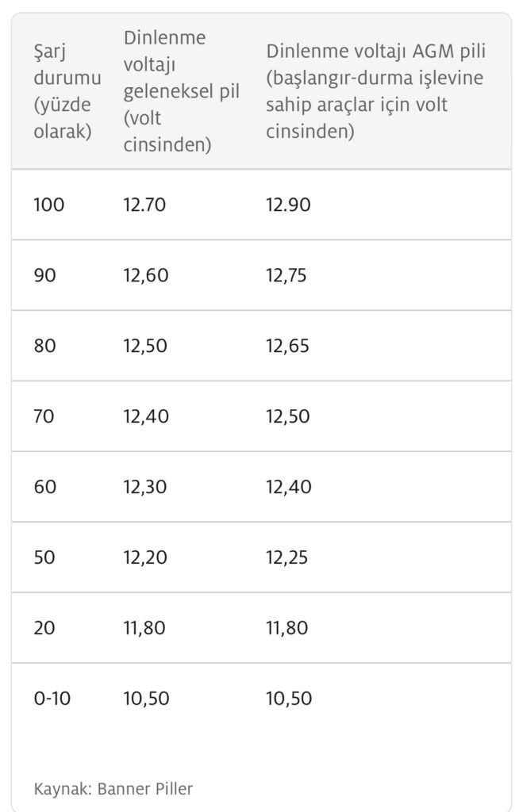Click the "0-10" charge state cell
Image resolution: width=523 pixels, height=812 pixels.
click(52, 699)
